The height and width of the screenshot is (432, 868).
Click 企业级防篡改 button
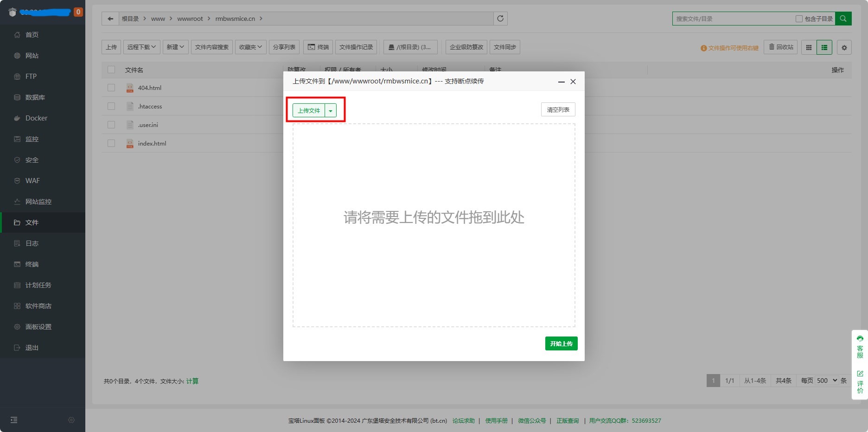pos(466,47)
